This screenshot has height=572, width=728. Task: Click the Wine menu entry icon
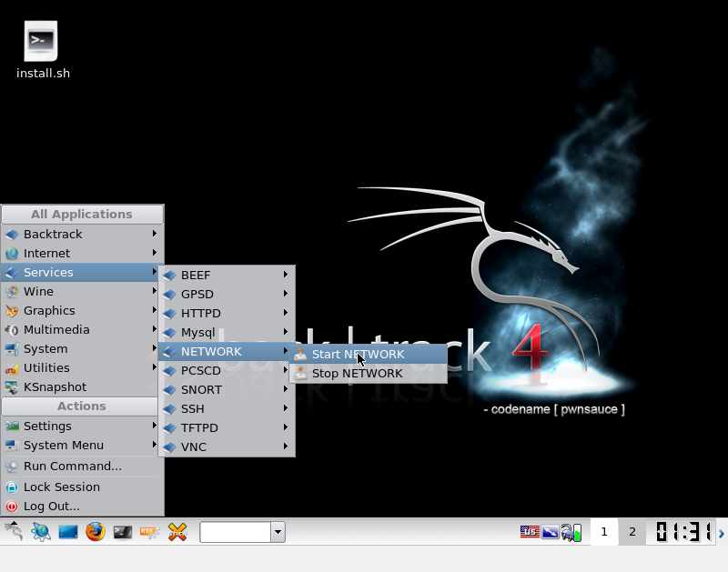pyautogui.click(x=12, y=291)
